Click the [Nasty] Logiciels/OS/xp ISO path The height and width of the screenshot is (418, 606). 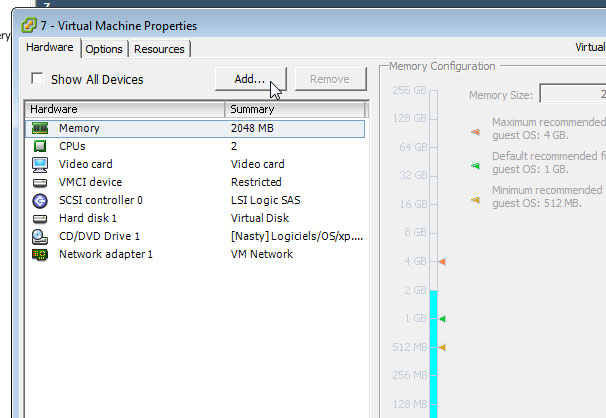click(x=297, y=236)
